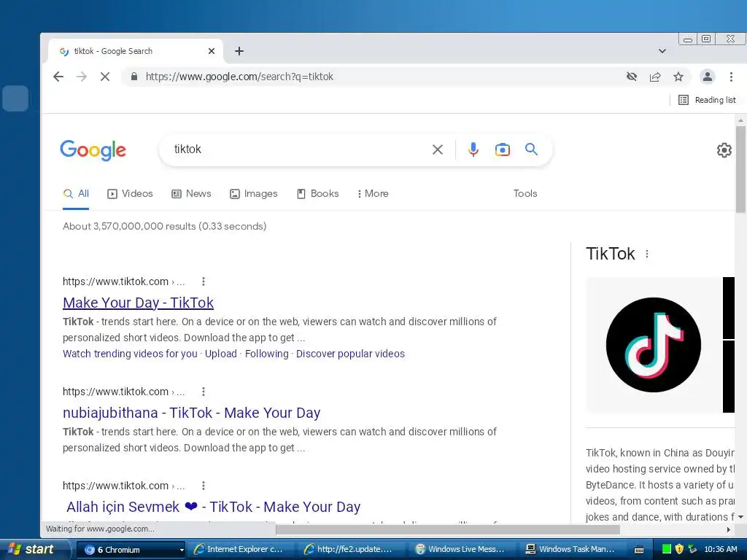Switch to Windows Live Messenger taskbar item
This screenshot has height=560, width=747.
(x=462, y=550)
